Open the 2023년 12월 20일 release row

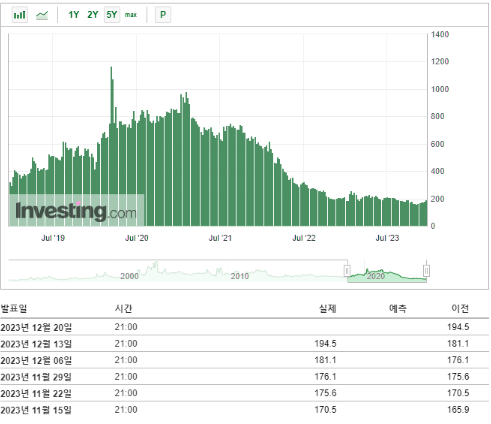[245, 327]
